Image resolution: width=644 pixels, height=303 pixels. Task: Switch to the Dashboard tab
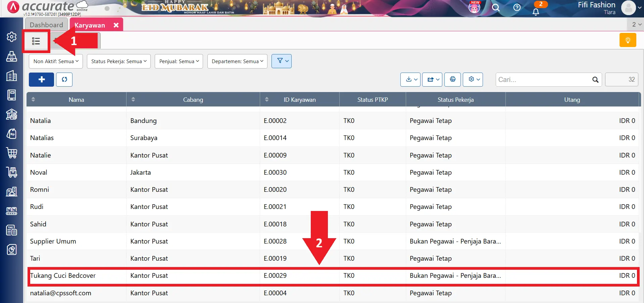click(46, 25)
